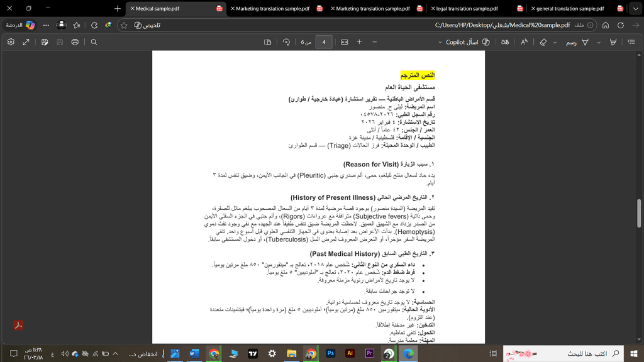
Task: Click the address bar file path
Action: click(502, 25)
